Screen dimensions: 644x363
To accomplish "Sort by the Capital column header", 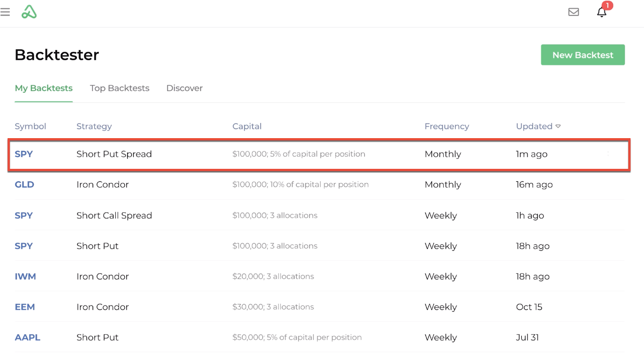I will click(x=247, y=126).
